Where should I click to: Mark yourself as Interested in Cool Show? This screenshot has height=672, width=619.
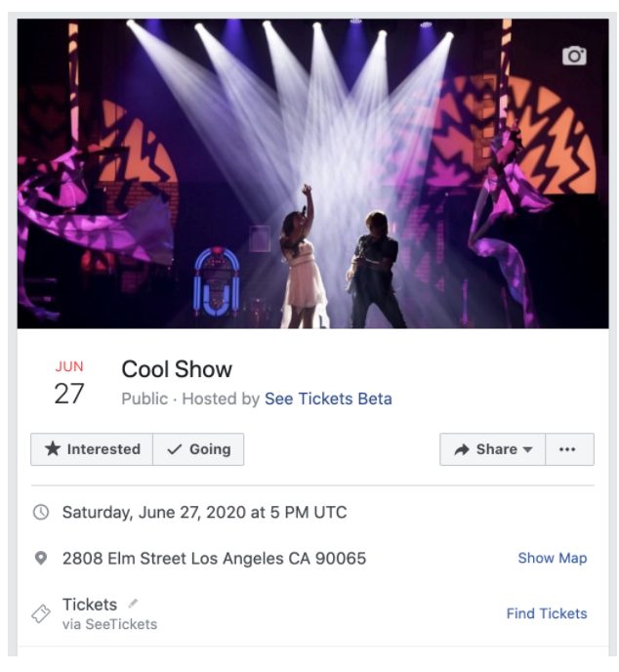coord(92,449)
